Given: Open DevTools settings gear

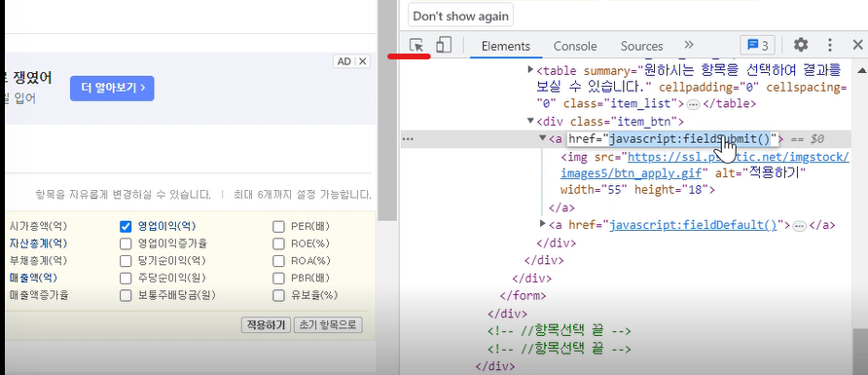Looking at the screenshot, I should click(801, 46).
